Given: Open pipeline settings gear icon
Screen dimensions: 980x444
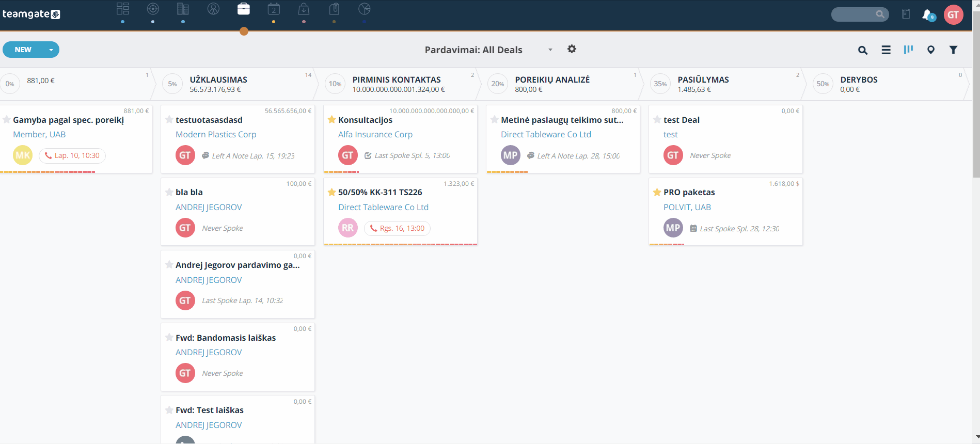Looking at the screenshot, I should (572, 49).
